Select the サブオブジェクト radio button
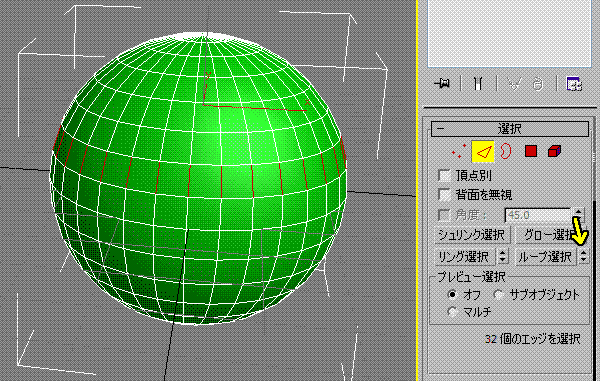600x381 pixels. click(499, 295)
